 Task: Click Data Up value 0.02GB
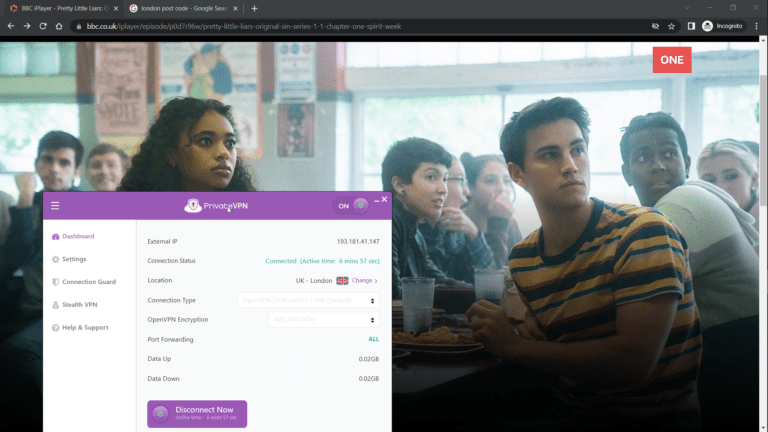coord(369,359)
